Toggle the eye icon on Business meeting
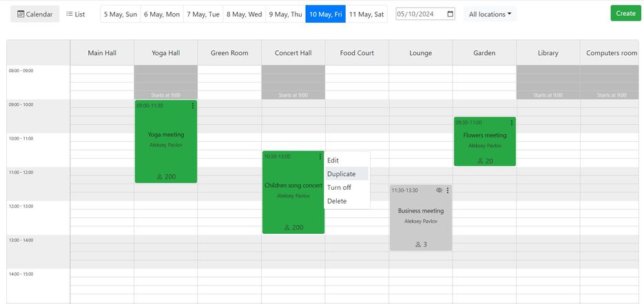The height and width of the screenshot is (304, 644). 439,191
